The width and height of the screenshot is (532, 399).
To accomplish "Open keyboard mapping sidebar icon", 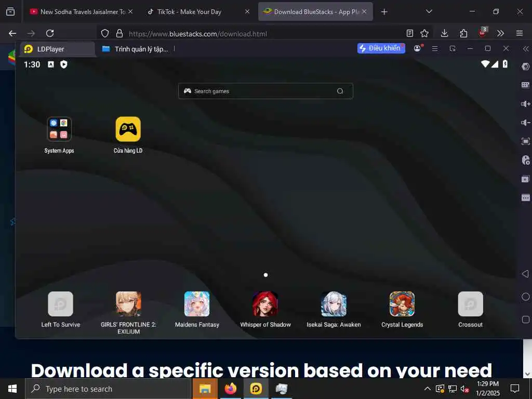I will pyautogui.click(x=526, y=85).
